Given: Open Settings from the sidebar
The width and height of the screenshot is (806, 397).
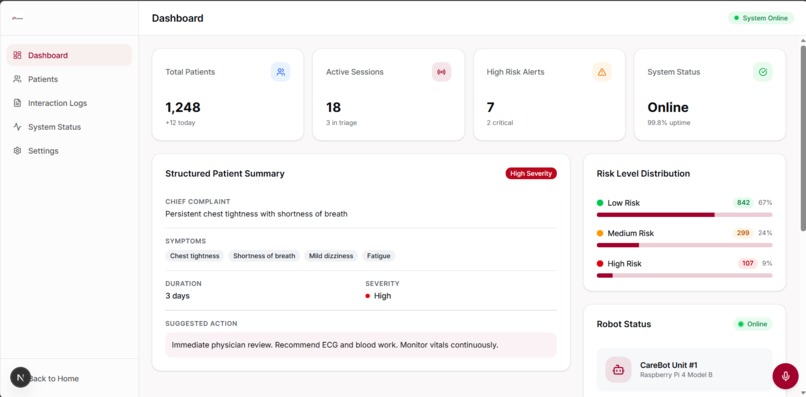Looking at the screenshot, I should pos(69,151).
